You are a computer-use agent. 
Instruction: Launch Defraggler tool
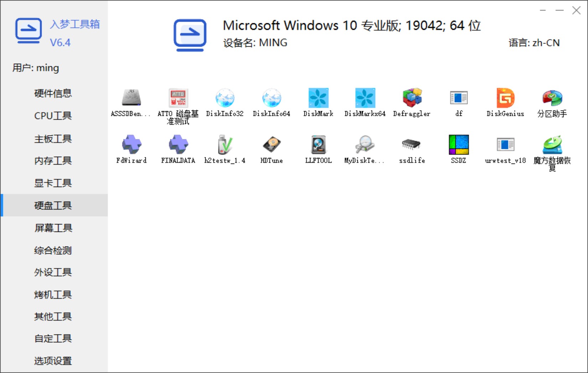pos(412,98)
